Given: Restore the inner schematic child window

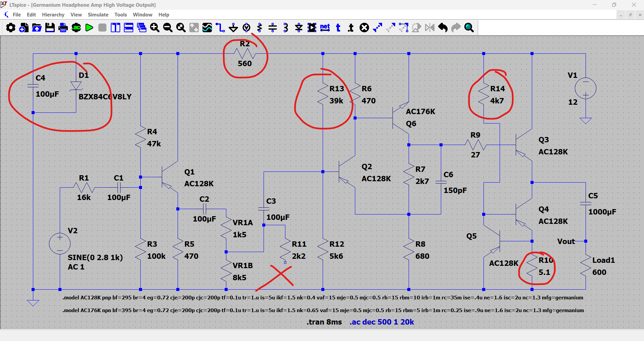Looking at the screenshot, I should tap(630, 15).
